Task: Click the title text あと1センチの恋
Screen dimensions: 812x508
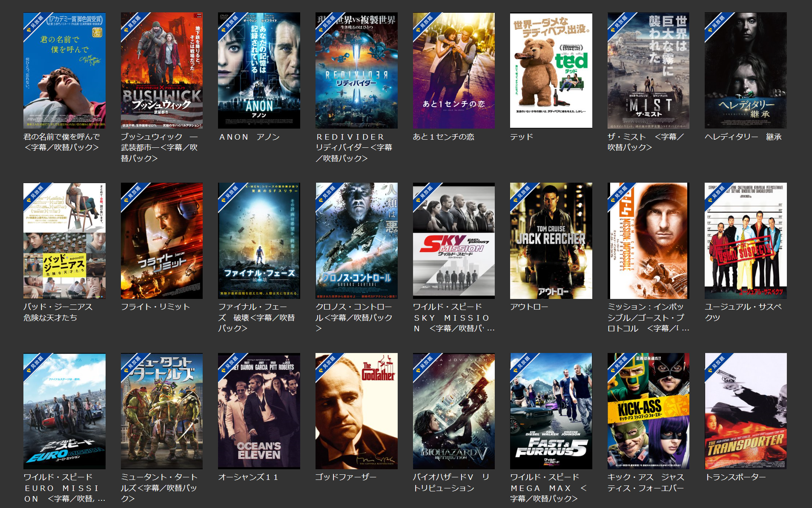Action: (x=443, y=137)
